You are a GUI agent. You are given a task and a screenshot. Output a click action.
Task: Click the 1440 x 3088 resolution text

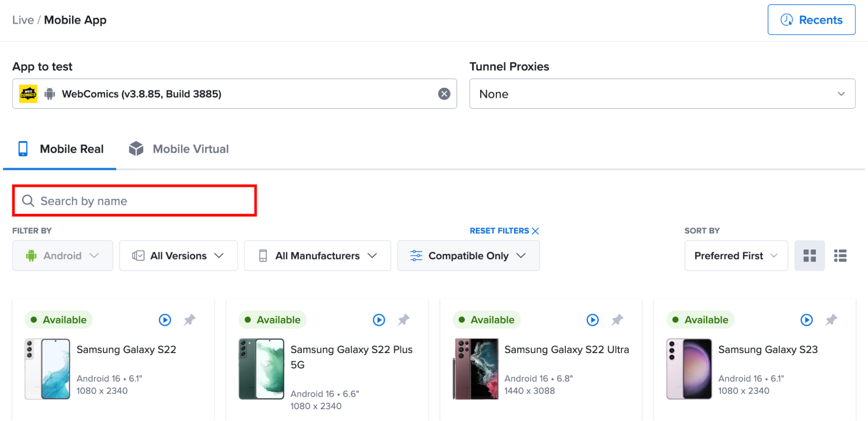[x=530, y=391]
